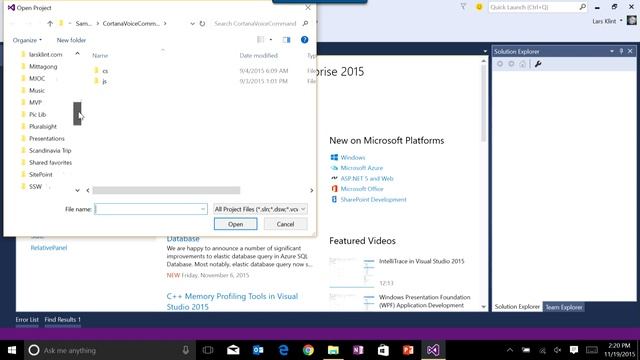
Task: Click the folder tree vertical scrollbar thumb
Action: click(x=77, y=113)
